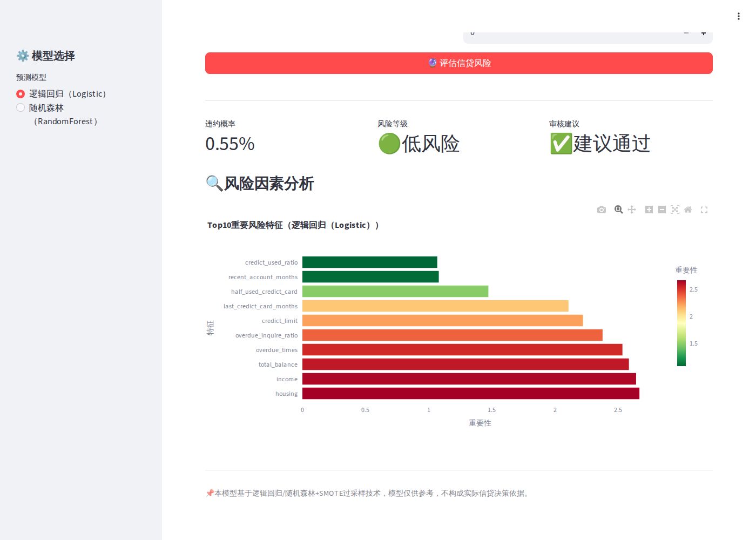Click the '0.5' x-axis tick label

coord(366,410)
